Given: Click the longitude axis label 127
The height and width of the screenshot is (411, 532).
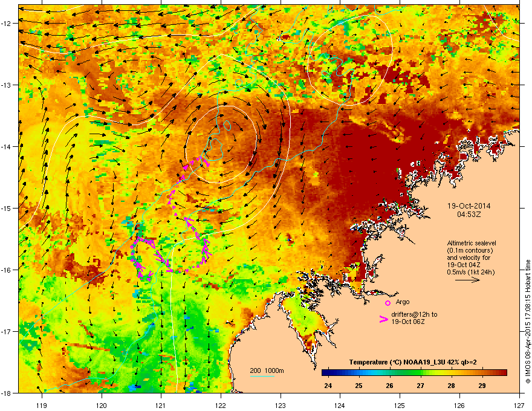Looking at the screenshot, I should coord(519,405).
